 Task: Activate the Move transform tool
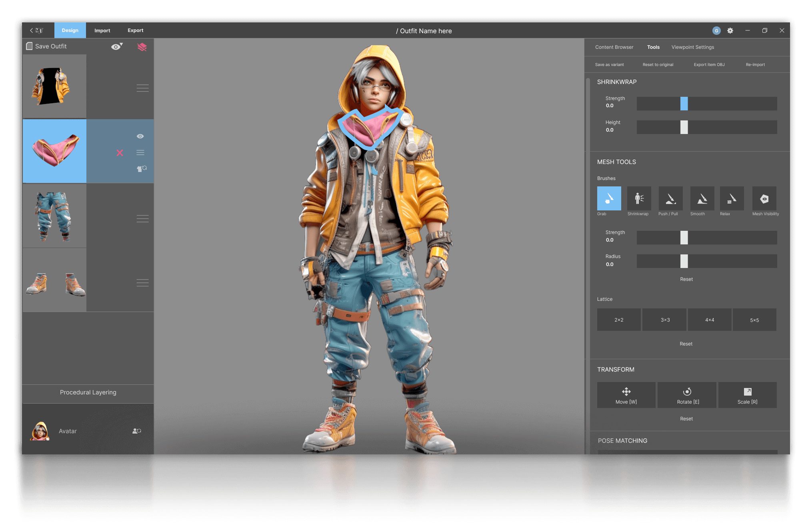click(626, 395)
